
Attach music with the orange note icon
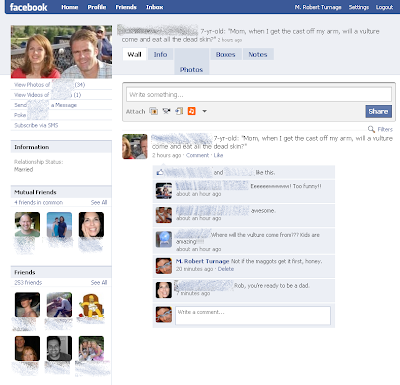point(192,111)
